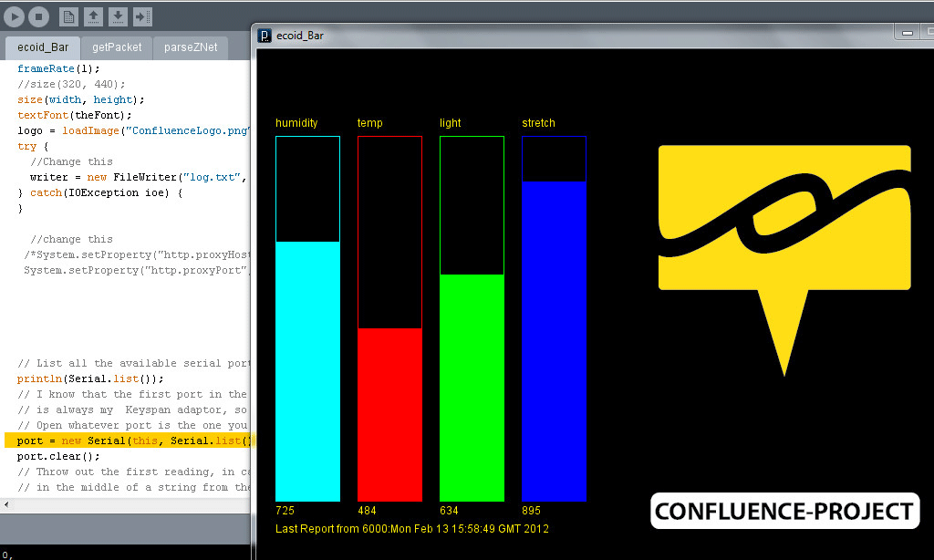Click the Export applet icon
This screenshot has width=934, height=560.
[142, 16]
